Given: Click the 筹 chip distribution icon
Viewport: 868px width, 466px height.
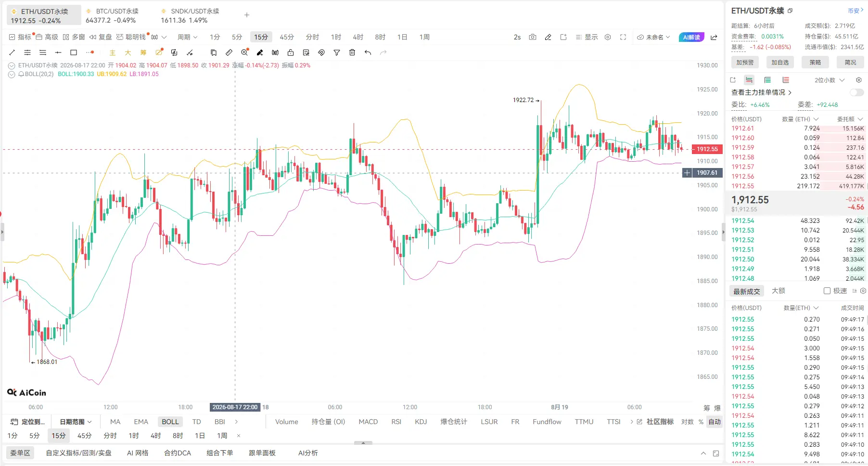Looking at the screenshot, I should [x=143, y=52].
